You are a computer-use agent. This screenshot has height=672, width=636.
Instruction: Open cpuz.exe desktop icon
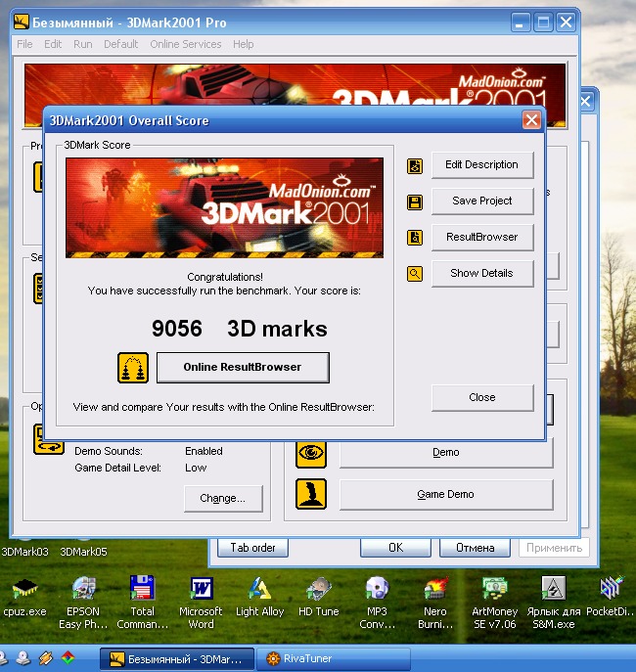[x=24, y=588]
